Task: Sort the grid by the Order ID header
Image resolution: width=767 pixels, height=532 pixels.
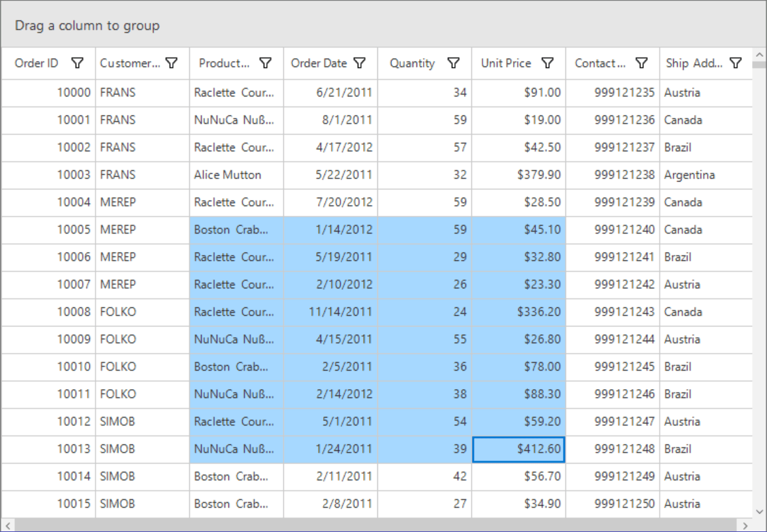Action: click(36, 63)
